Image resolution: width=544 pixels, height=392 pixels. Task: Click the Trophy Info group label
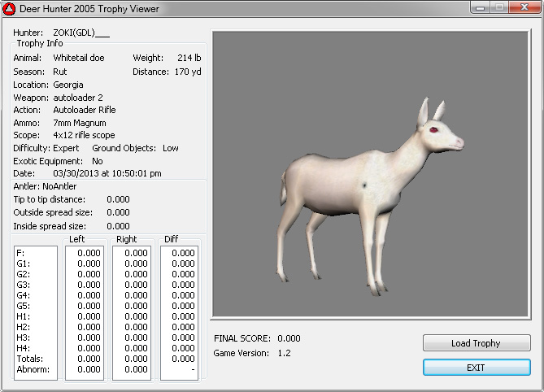tap(40, 43)
